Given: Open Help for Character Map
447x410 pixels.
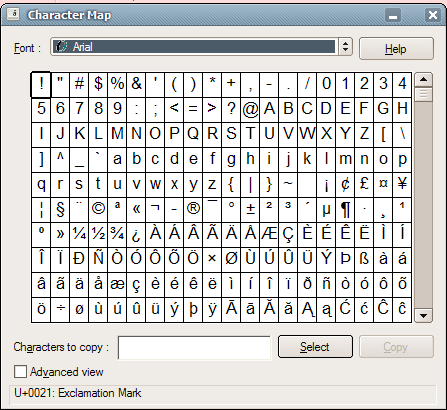Looking at the screenshot, I should pos(396,49).
